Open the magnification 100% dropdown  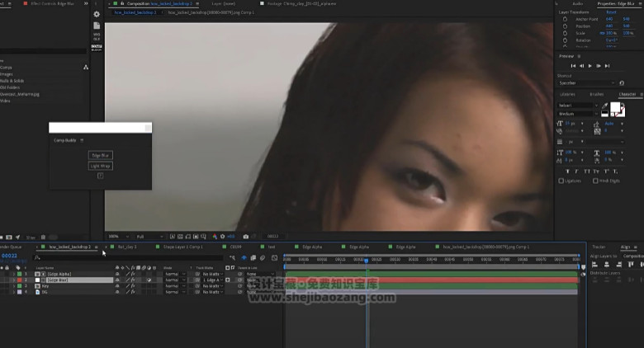(118, 237)
